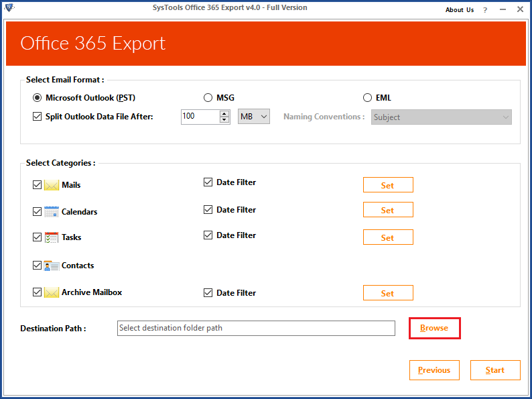This screenshot has height=399, width=532.
Task: Set date filter for Tasks
Action: tap(388, 237)
